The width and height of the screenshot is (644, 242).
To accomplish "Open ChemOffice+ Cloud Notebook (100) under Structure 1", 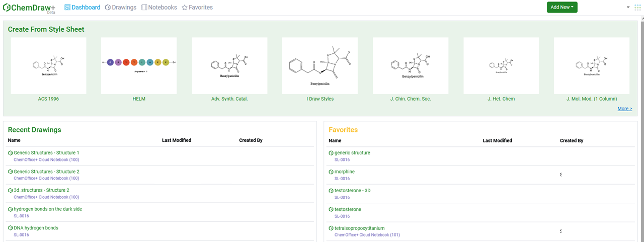I will click(46, 159).
